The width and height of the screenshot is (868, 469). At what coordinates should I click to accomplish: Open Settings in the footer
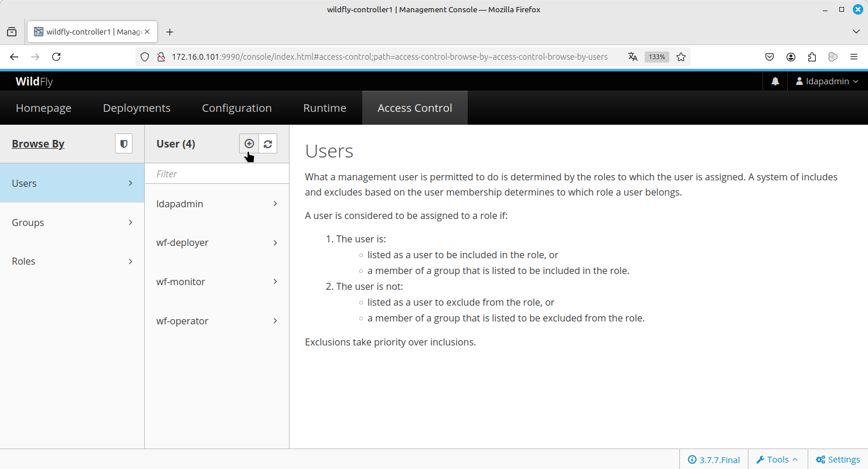click(838, 460)
